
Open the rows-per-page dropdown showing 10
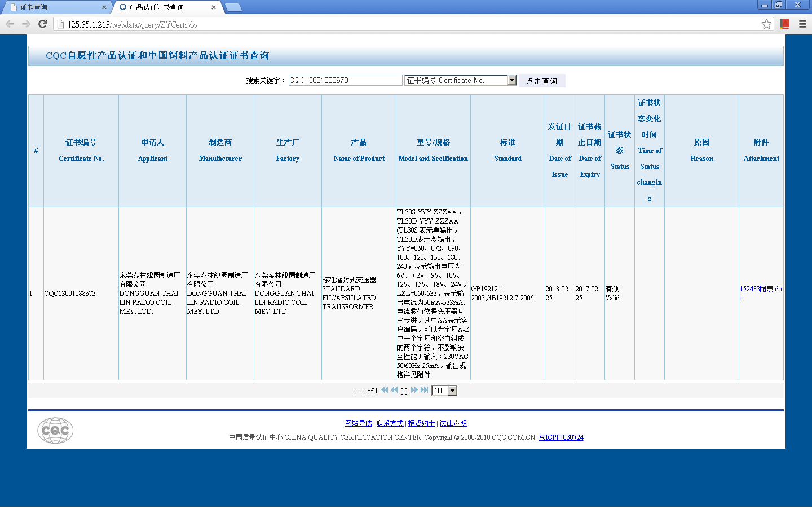[x=444, y=391]
